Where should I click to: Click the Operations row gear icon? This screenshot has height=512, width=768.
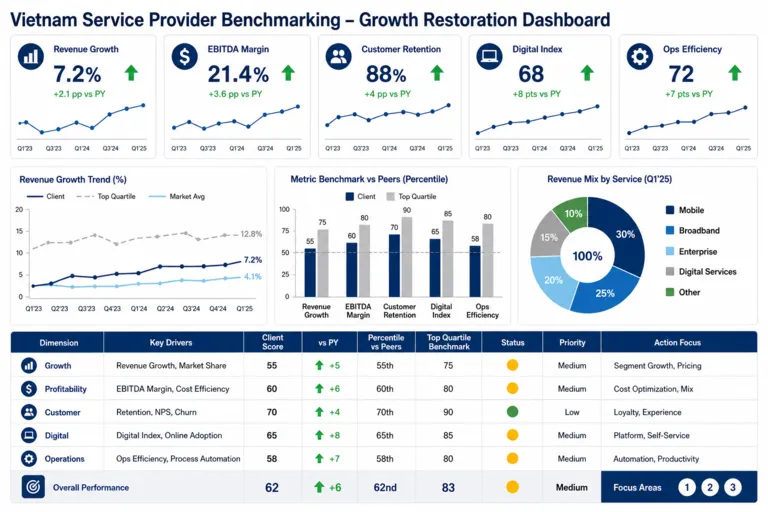pyautogui.click(x=29, y=459)
